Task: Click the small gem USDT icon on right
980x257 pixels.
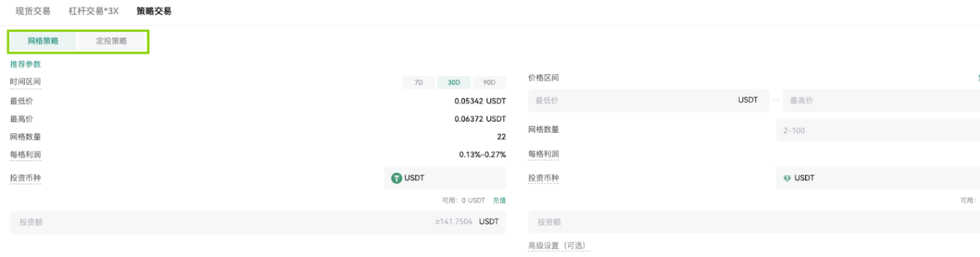Action: pyautogui.click(x=787, y=178)
